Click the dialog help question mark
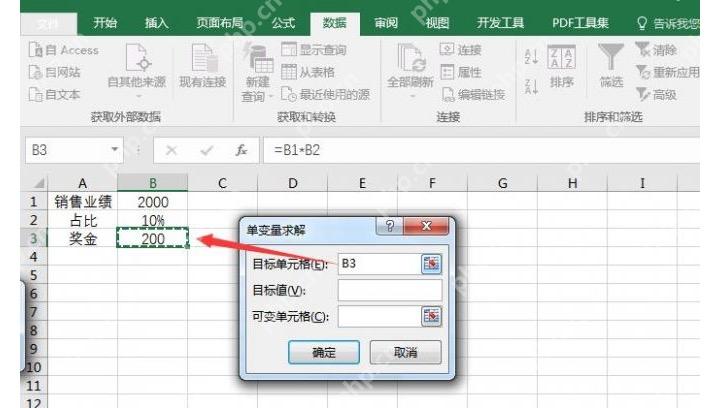The image size is (720, 408). point(389,226)
